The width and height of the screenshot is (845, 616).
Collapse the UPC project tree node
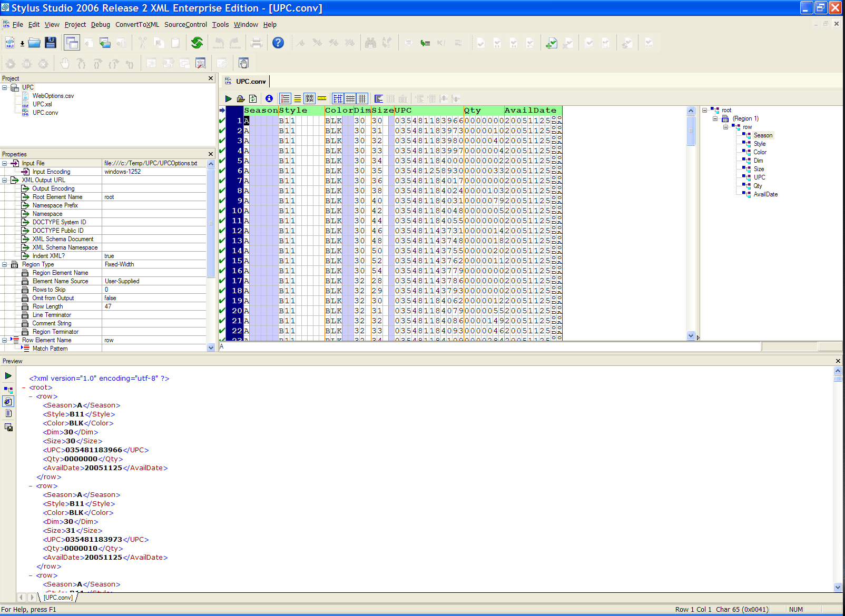click(5, 87)
